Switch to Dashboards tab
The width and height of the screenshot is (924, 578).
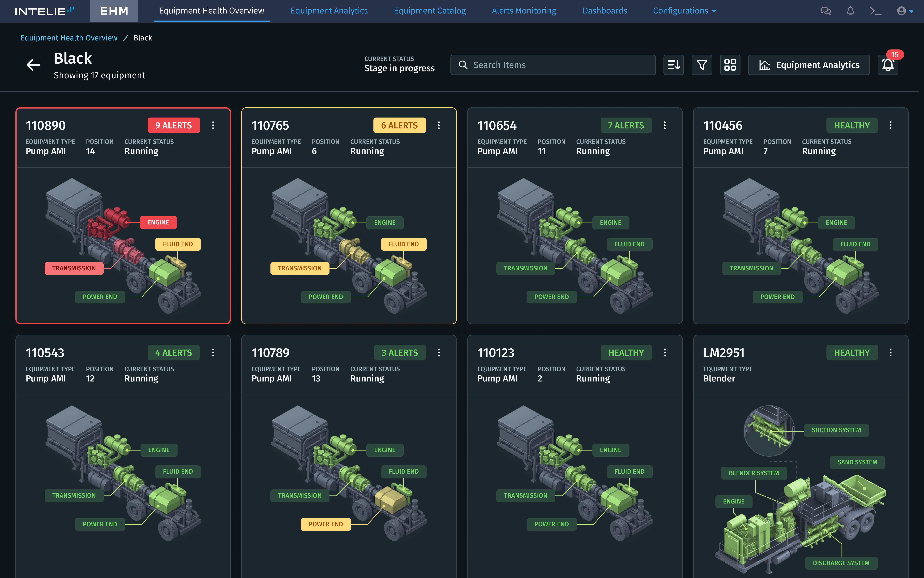[605, 11]
